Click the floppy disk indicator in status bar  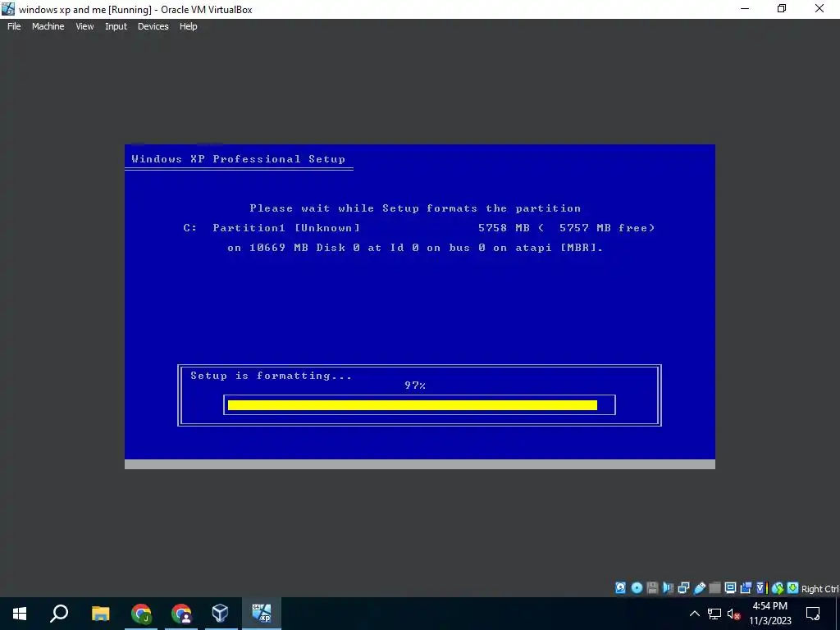652,587
